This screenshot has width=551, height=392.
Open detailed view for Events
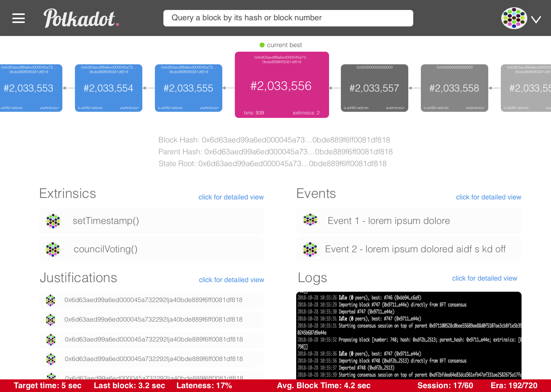click(489, 197)
